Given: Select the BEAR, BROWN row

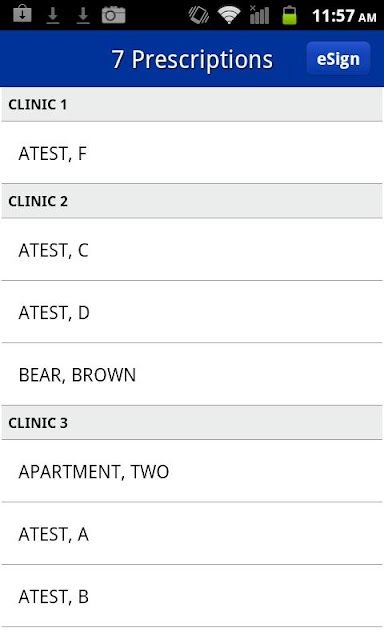Looking at the screenshot, I should [x=192, y=374].
